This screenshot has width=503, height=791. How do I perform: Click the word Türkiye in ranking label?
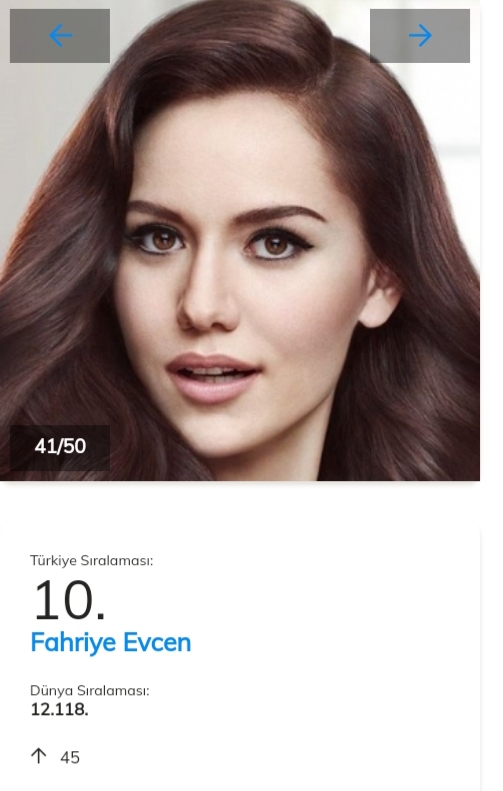click(51, 561)
